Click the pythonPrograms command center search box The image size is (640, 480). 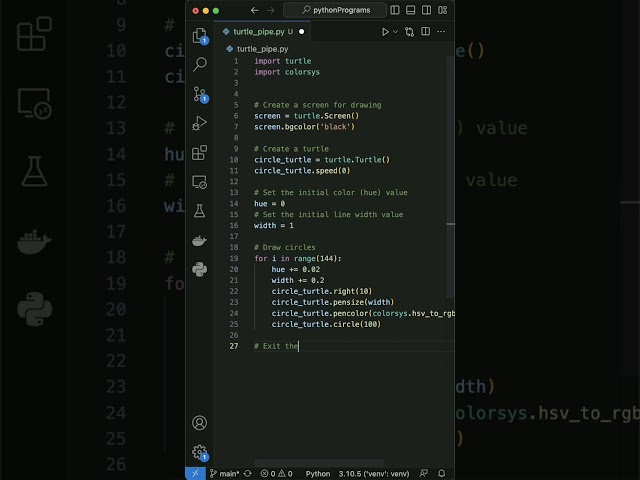pyautogui.click(x=335, y=10)
